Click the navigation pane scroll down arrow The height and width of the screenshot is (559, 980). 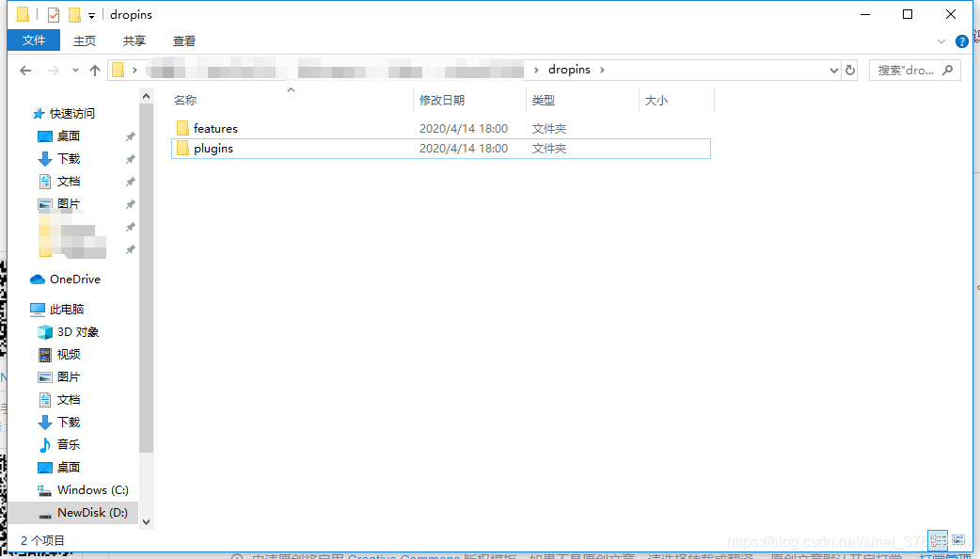[x=147, y=522]
